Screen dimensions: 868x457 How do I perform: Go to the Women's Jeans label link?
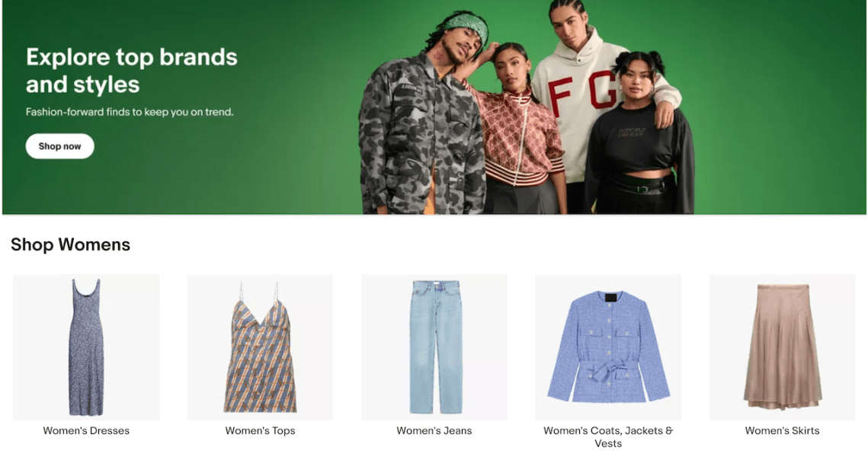click(x=434, y=430)
